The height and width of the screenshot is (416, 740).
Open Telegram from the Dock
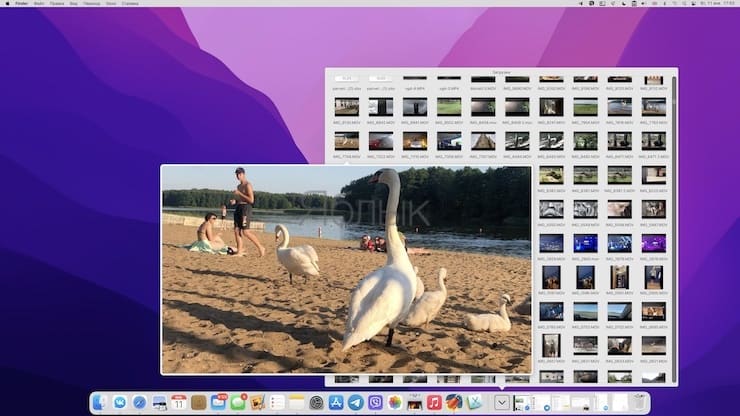tap(356, 402)
